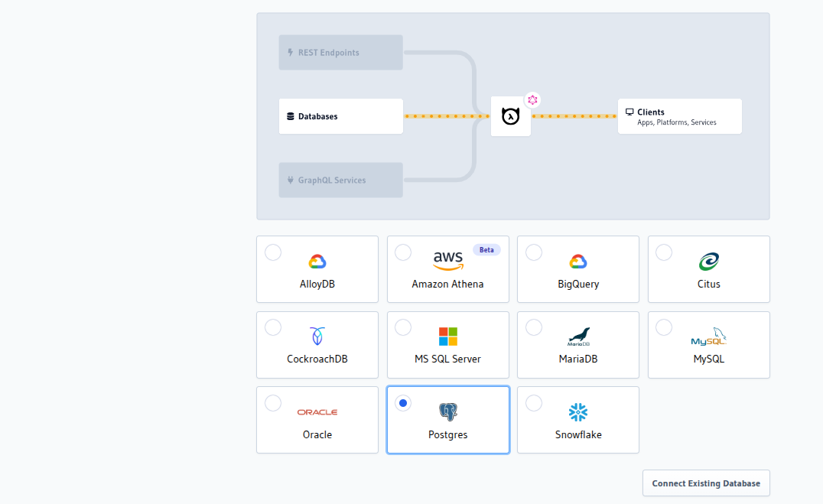This screenshot has width=823, height=504.
Task: Click the "BigQuery" card label
Action: pos(578,284)
